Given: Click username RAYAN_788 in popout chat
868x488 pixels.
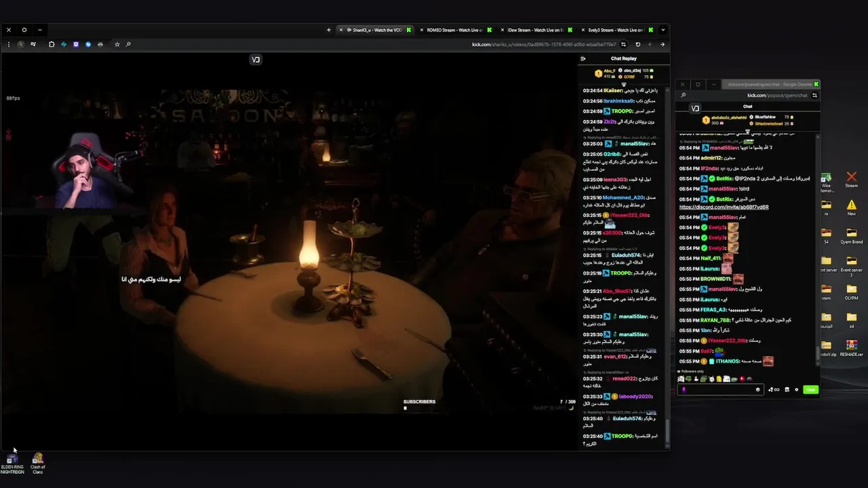Looking at the screenshot, I should click(715, 320).
